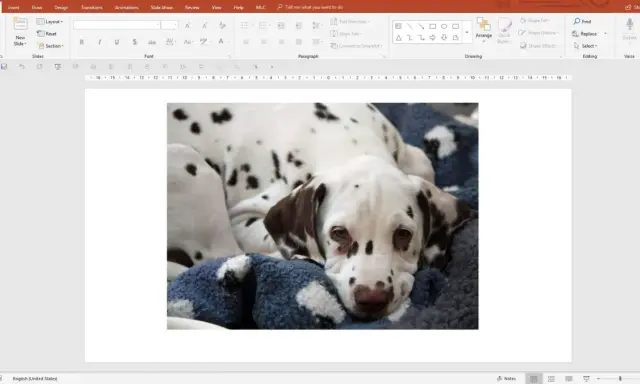Toggle the Notes pane
This screenshot has width=640, height=384.
[506, 379]
